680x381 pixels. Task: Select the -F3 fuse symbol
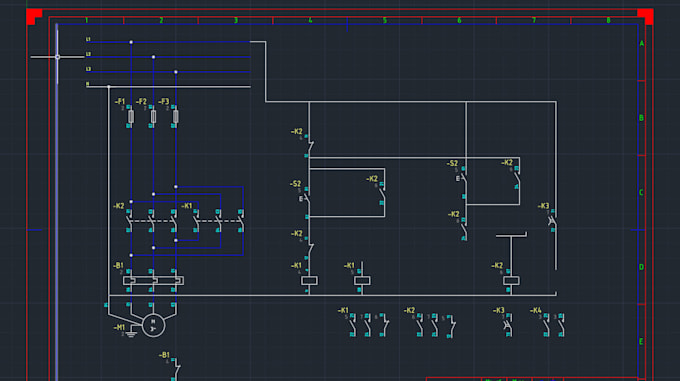coord(176,116)
